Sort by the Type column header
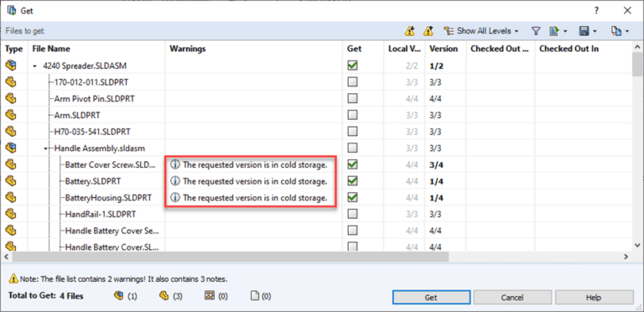Viewport: 644px width, 312px height. click(14, 49)
